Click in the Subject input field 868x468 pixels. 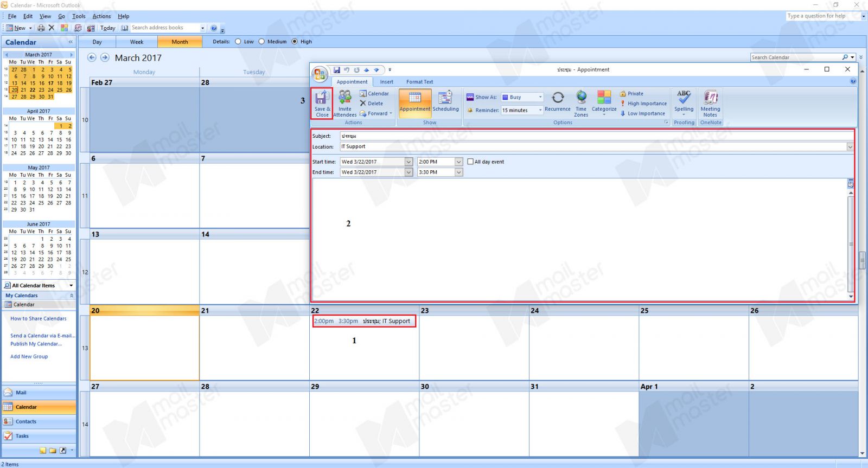point(596,136)
